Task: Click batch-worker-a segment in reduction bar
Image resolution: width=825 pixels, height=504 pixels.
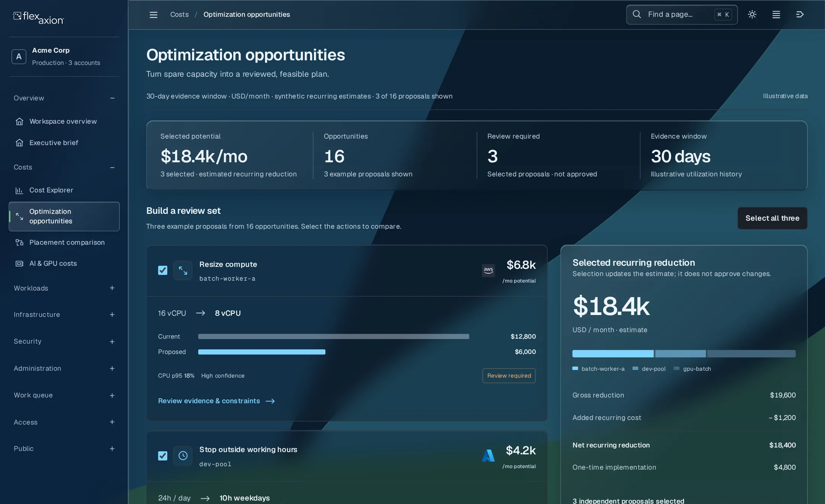Action: pyautogui.click(x=613, y=354)
